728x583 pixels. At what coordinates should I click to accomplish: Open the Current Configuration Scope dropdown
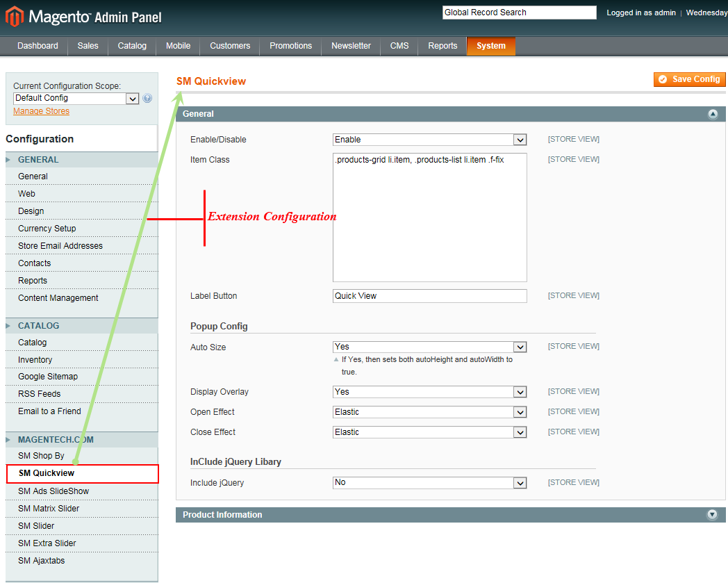(76, 98)
